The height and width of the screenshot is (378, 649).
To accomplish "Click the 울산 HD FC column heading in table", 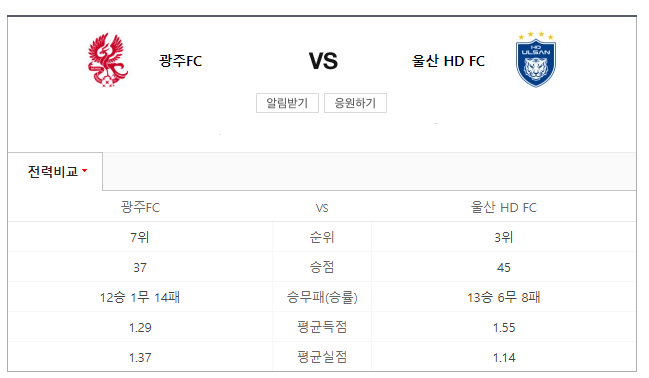I will tap(504, 207).
